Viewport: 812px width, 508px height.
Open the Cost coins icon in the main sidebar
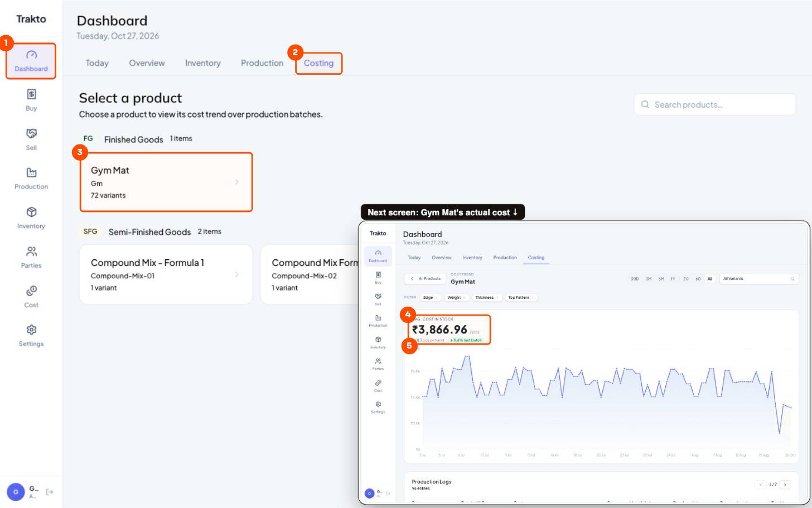pyautogui.click(x=31, y=291)
